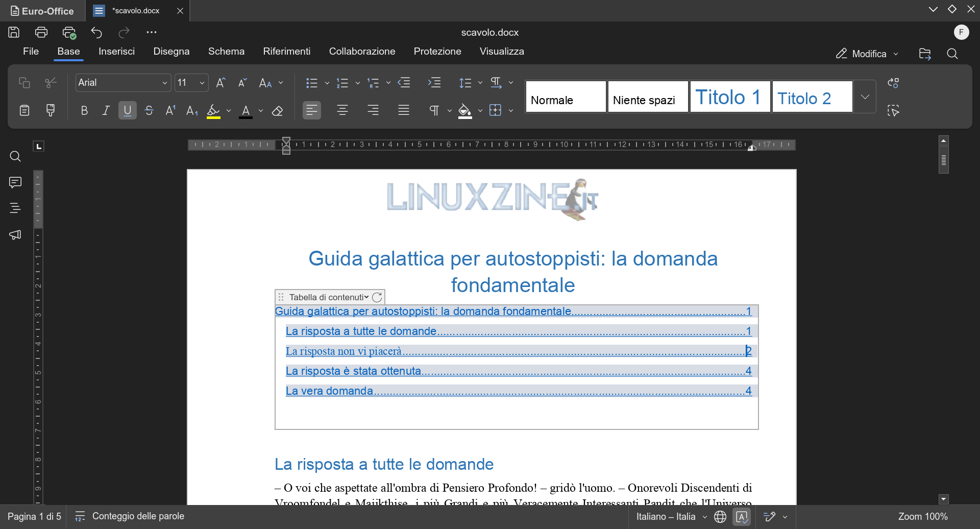Expand the styles gallery arrow

click(x=865, y=97)
